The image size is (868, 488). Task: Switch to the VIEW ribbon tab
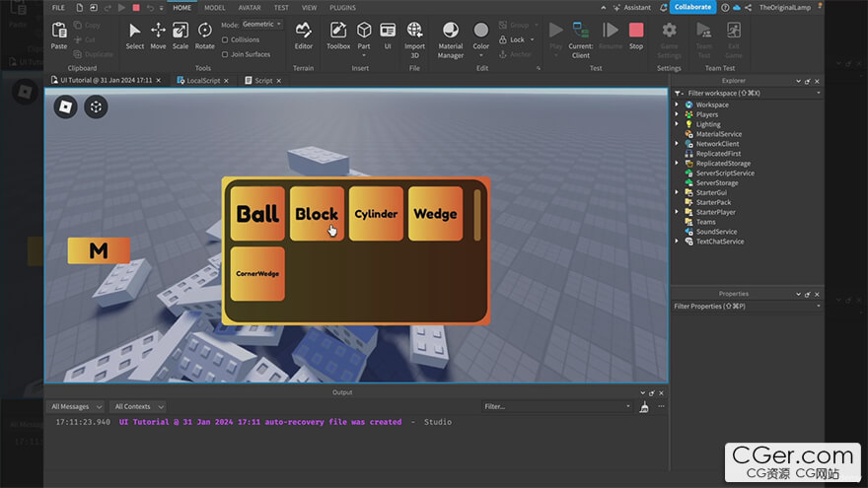309,8
